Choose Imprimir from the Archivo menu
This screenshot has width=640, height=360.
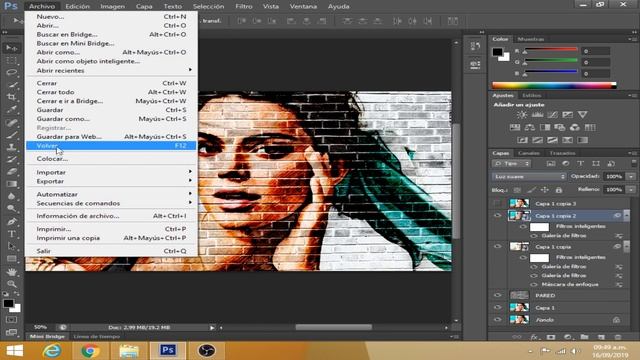tap(111, 229)
